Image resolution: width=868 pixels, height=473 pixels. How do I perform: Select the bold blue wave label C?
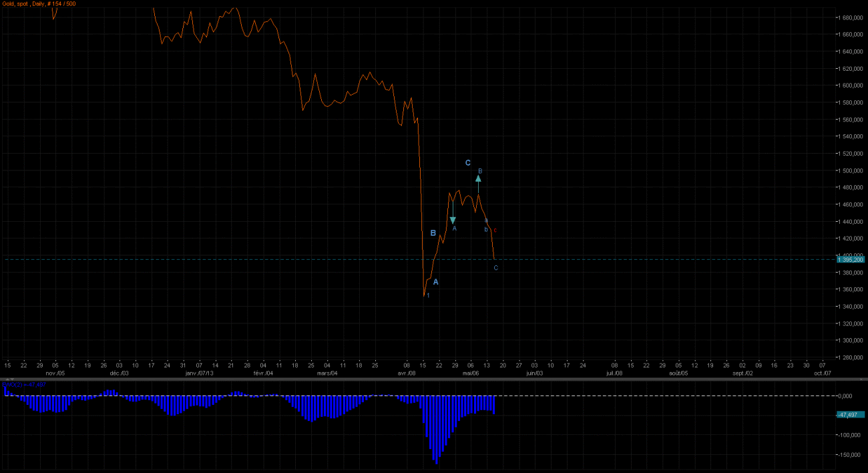[468, 163]
